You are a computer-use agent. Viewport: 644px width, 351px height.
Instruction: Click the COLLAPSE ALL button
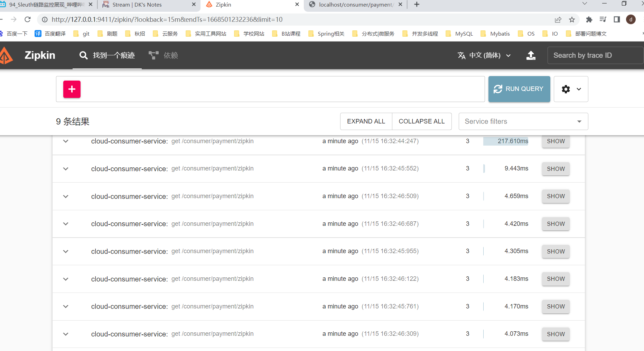click(422, 121)
